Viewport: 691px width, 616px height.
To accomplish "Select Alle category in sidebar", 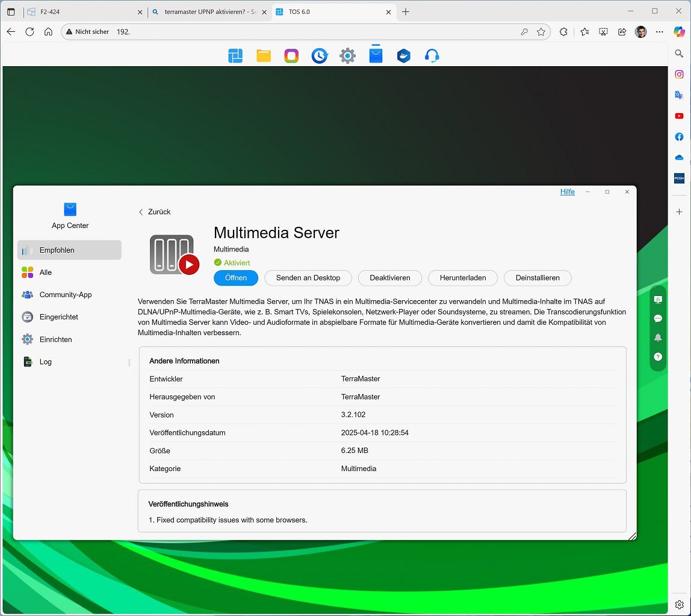I will tap(69, 273).
